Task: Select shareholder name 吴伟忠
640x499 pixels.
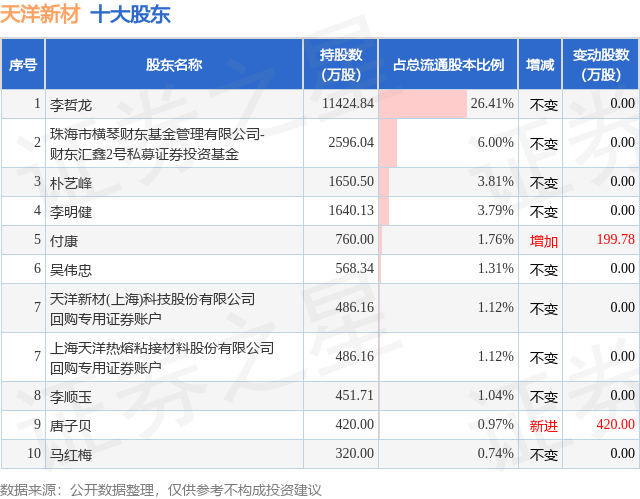Action: (x=71, y=270)
